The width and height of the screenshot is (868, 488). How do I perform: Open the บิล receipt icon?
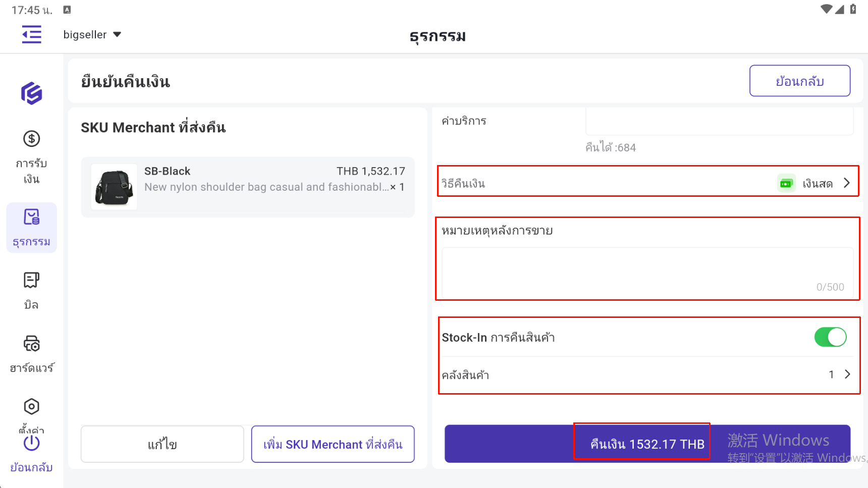(x=31, y=280)
